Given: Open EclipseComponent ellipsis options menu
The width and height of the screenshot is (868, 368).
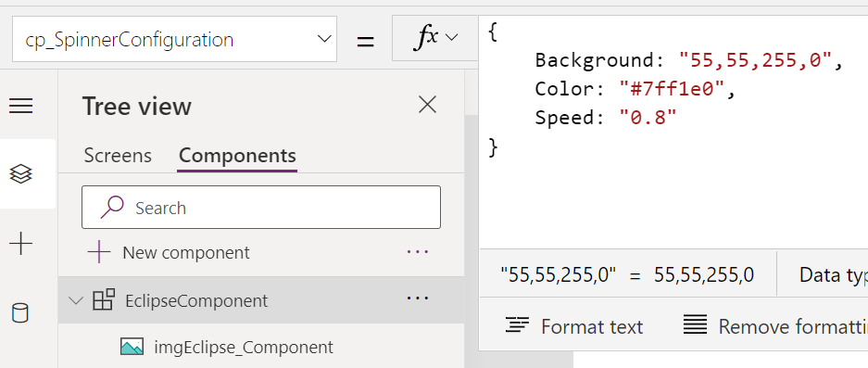Looking at the screenshot, I should coord(418,298).
